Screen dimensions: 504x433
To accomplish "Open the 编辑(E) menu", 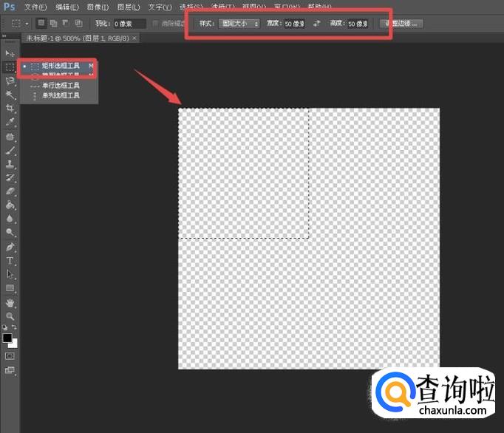I will click(x=67, y=7).
